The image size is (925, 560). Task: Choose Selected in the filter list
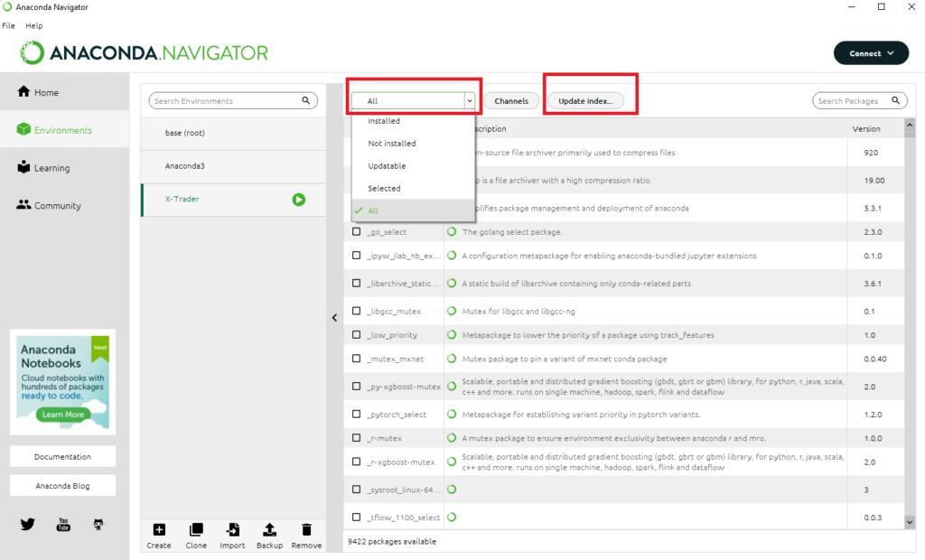[413, 188]
